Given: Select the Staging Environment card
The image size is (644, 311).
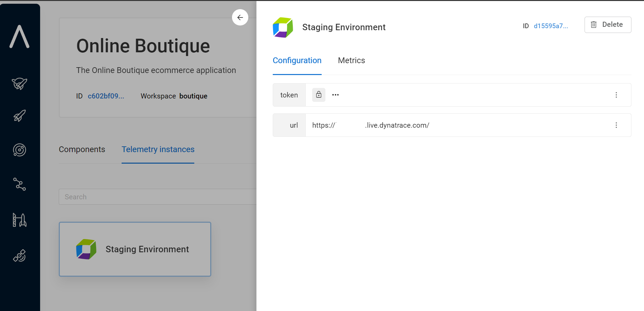Looking at the screenshot, I should [x=135, y=249].
